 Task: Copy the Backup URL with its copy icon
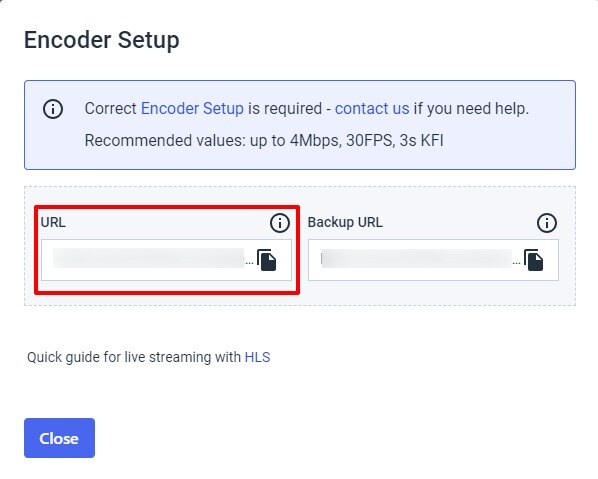pos(534,260)
